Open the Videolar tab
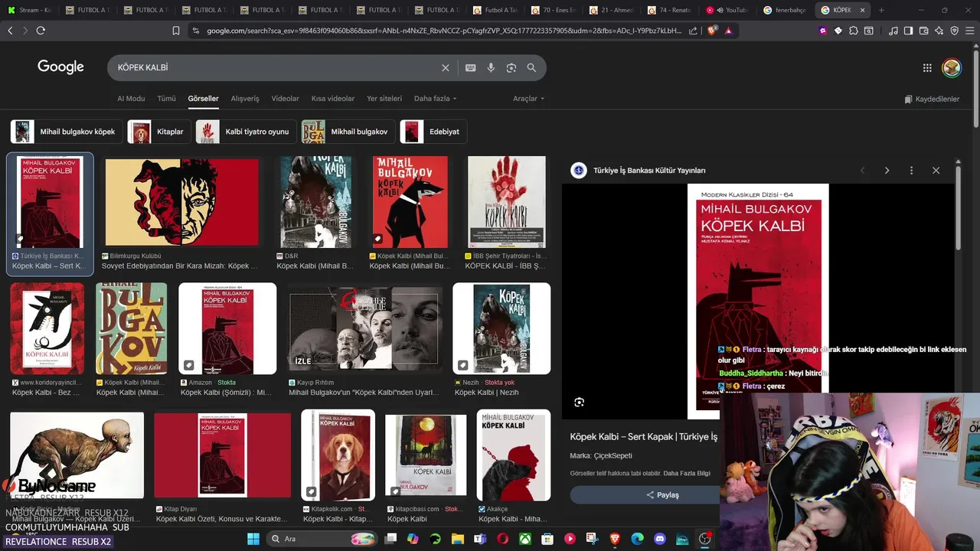Viewport: 980px width, 551px height. pyautogui.click(x=286, y=99)
